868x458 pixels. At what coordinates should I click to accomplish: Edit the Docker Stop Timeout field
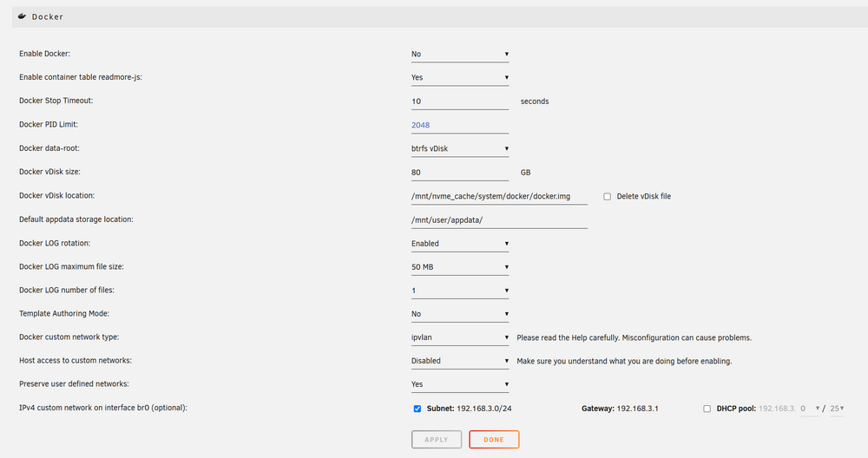click(x=459, y=101)
